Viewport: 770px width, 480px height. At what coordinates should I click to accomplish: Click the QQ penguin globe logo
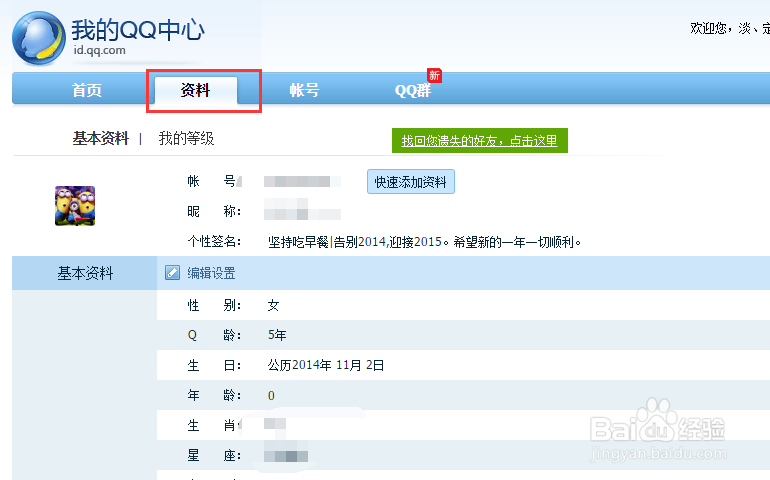coord(39,38)
